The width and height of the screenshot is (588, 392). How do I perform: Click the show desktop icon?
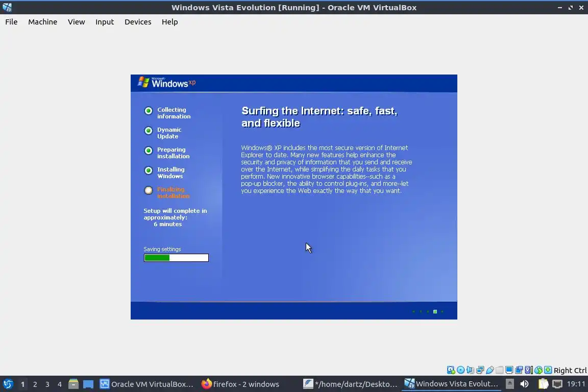pyautogui.click(x=88, y=384)
